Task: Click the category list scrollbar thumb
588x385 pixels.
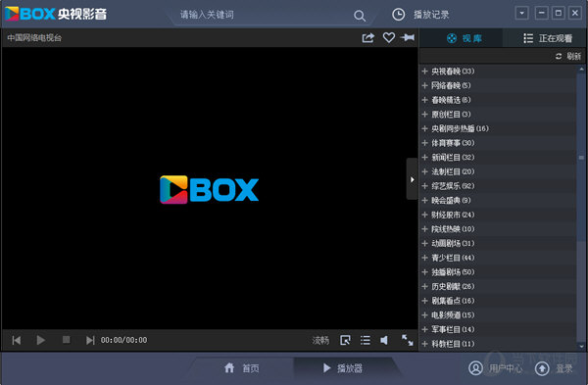Action: (581, 158)
